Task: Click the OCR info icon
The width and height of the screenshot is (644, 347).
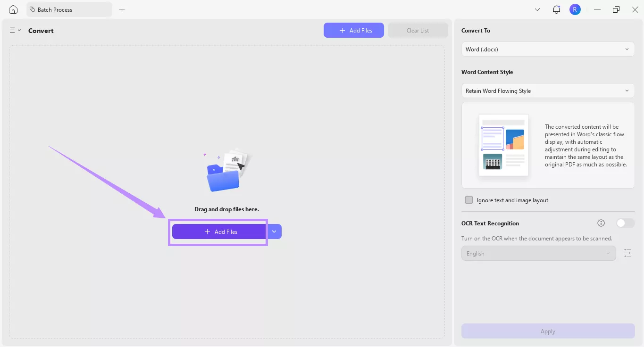Action: (x=601, y=223)
